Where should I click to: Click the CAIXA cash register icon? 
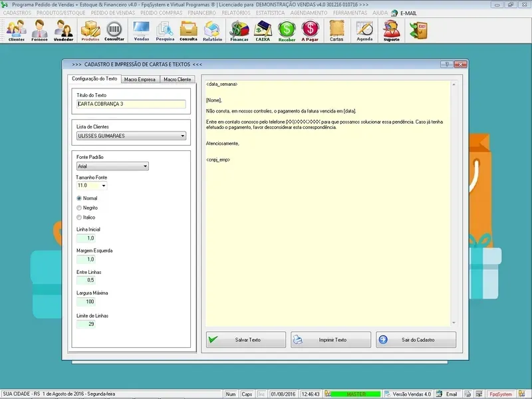[x=263, y=30]
